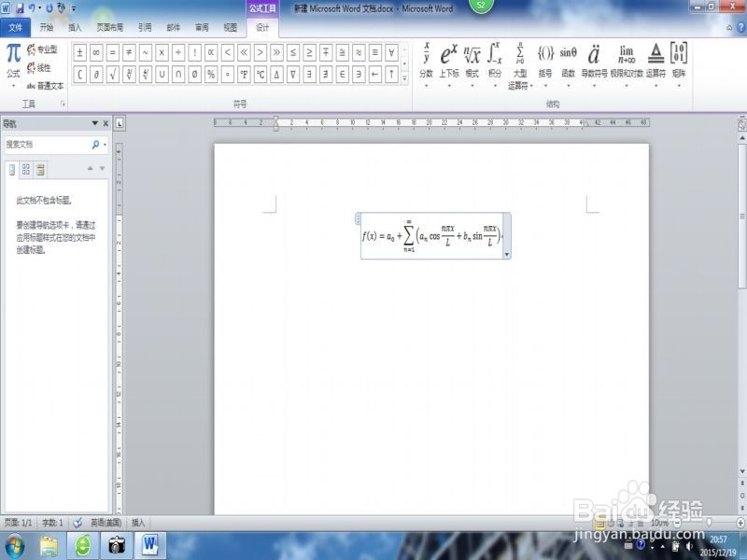Close the Navigation pane
Viewport: 747px width, 560px height.
(x=106, y=123)
